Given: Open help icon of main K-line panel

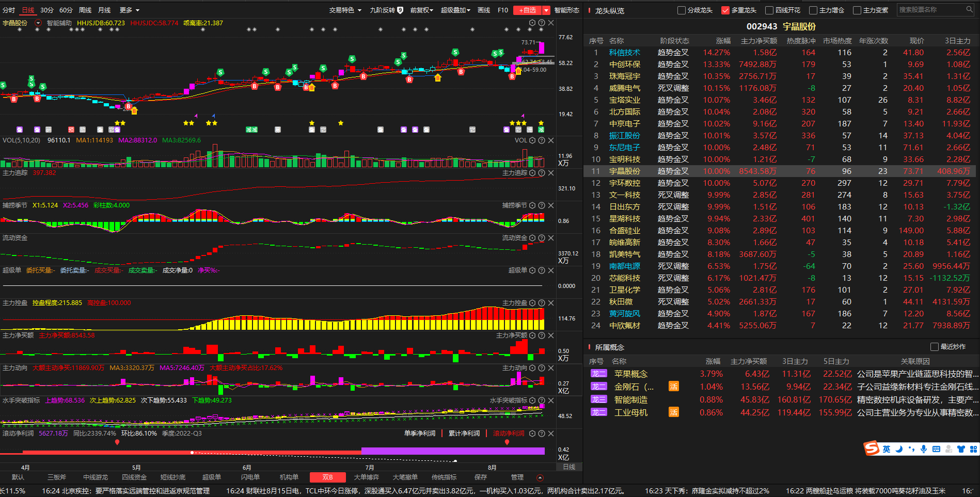Looking at the screenshot, I should click(x=542, y=23).
